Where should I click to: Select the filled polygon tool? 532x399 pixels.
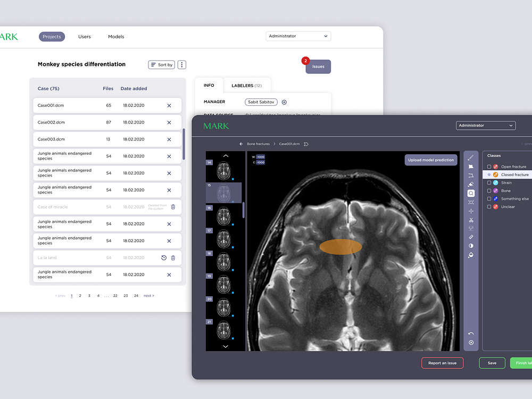pyautogui.click(x=471, y=167)
